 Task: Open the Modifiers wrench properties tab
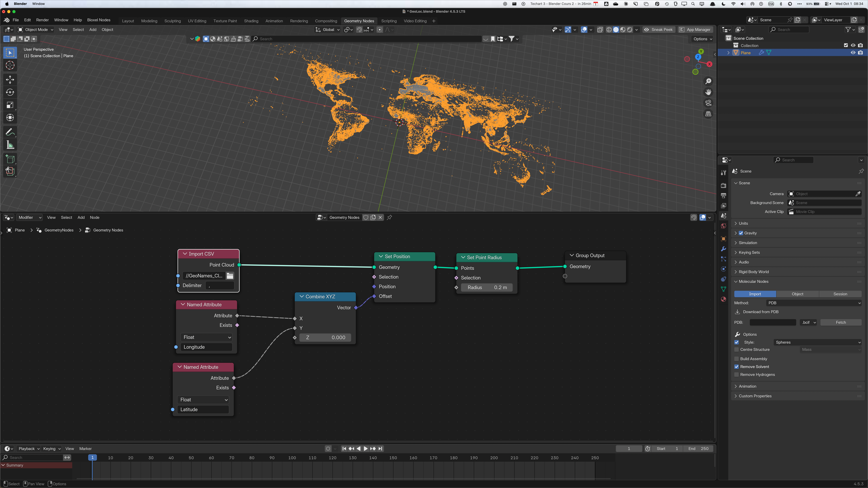point(723,249)
